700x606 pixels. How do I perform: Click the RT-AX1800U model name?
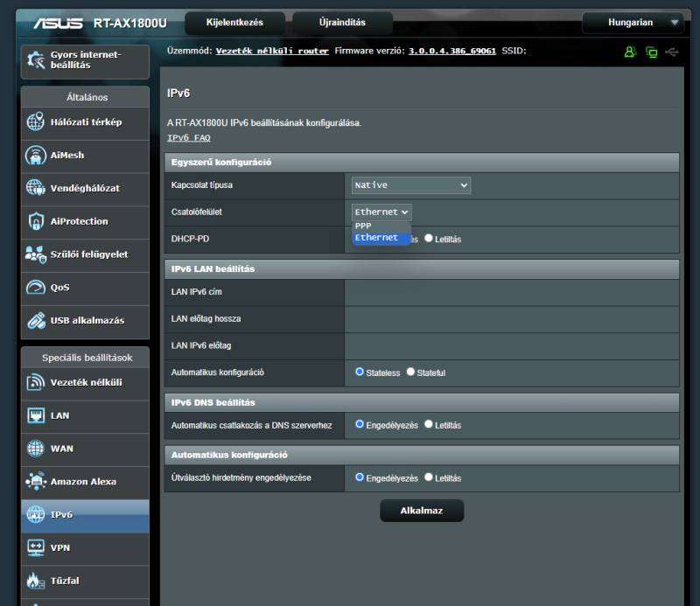pos(129,23)
